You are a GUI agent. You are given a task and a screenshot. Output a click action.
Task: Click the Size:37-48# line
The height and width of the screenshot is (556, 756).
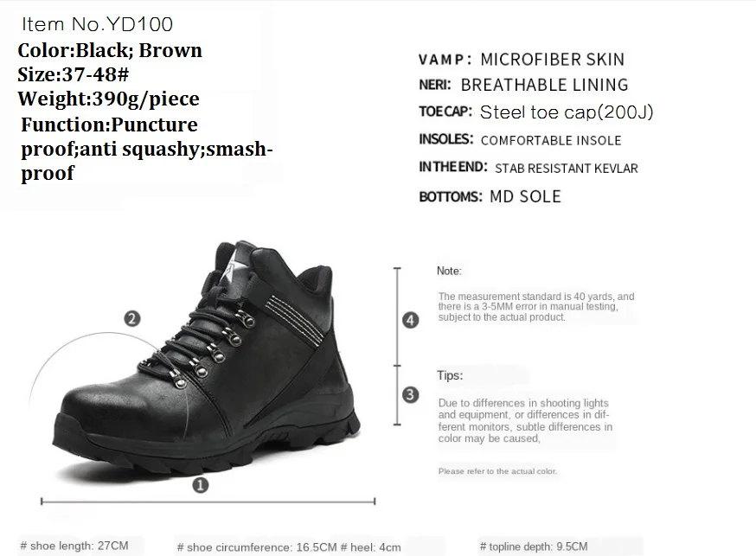[74, 74]
